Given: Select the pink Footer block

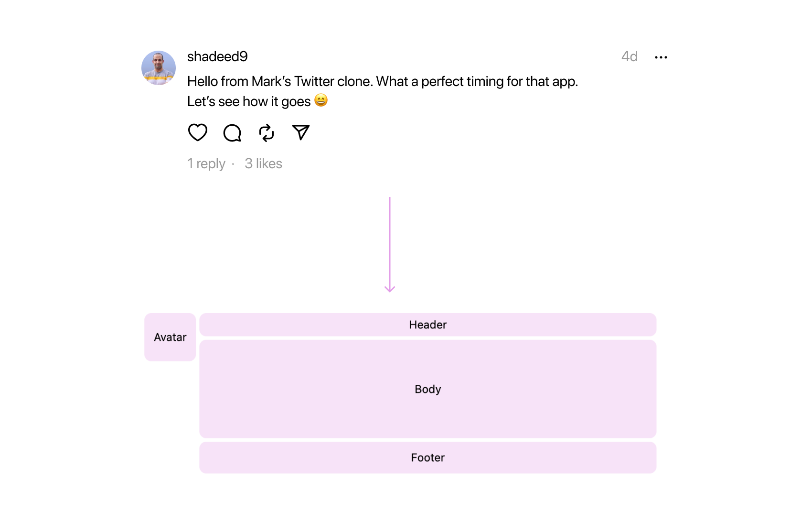Looking at the screenshot, I should [x=427, y=457].
